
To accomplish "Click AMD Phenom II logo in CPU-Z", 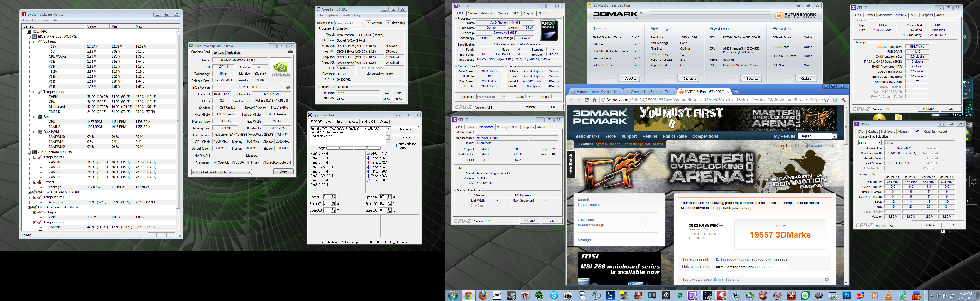I will coord(548,30).
